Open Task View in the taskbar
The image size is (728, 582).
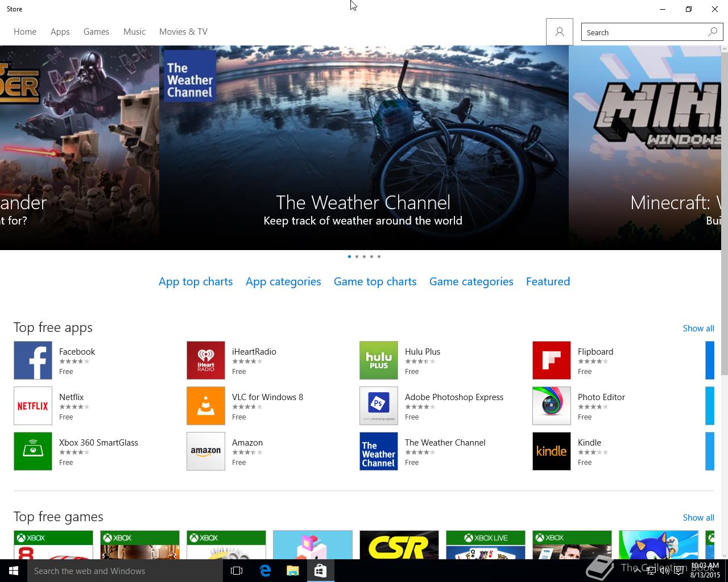coord(237,571)
